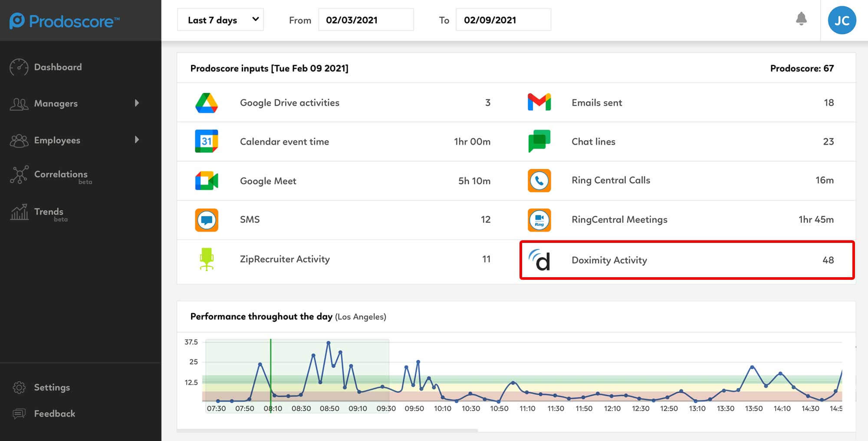Click the 13:50 time axis label
Viewport: 868px width, 441px height.
tap(754, 408)
